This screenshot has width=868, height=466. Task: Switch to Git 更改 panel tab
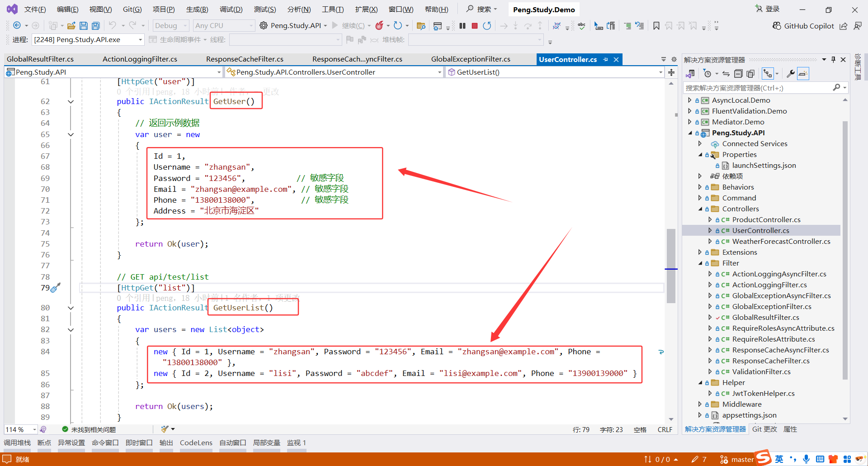point(764,429)
